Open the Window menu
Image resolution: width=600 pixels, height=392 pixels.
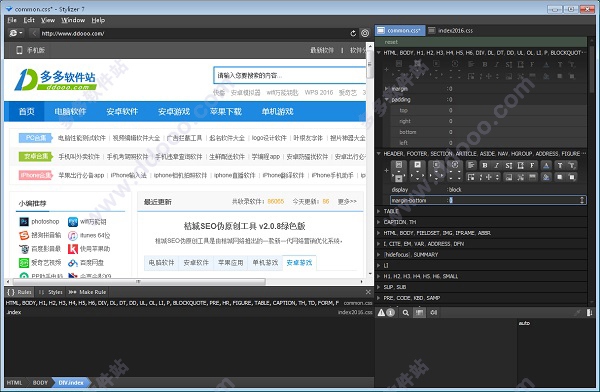click(73, 20)
